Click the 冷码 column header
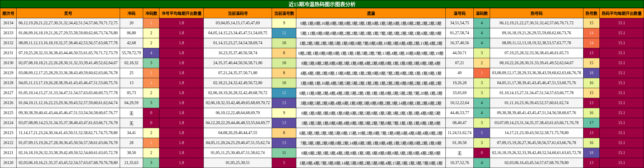Screen dimensions: 644x168 [131, 13]
